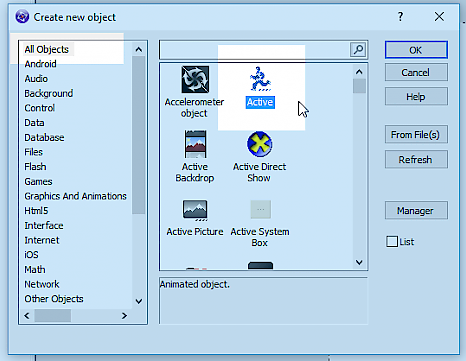Click the Cancel button
This screenshot has height=361, width=466.
coord(416,72)
